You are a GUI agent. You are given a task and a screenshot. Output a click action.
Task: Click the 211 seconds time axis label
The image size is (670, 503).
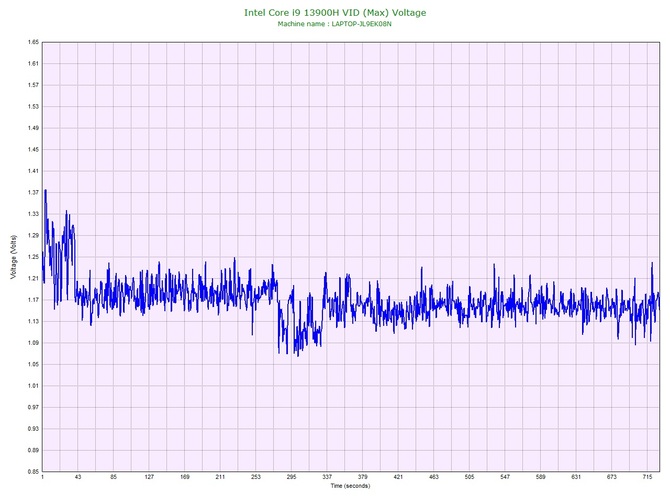tap(220, 477)
